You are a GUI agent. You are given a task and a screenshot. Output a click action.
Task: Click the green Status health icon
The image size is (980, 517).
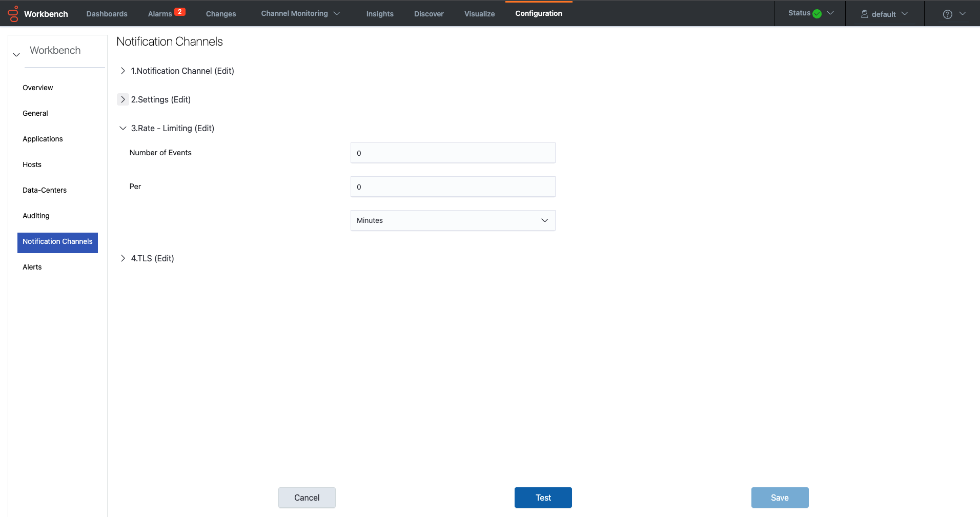pos(816,13)
